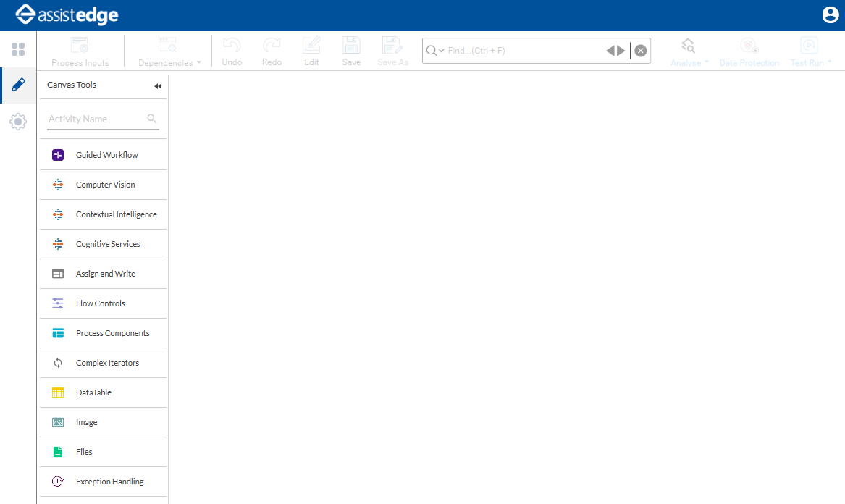Image resolution: width=845 pixels, height=504 pixels.
Task: Click the Redo icon
Action: (272, 46)
